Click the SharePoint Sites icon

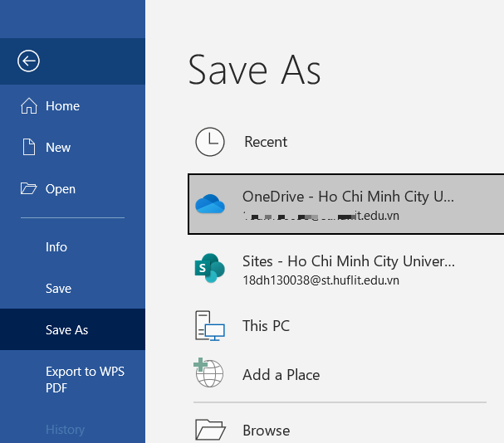click(x=210, y=268)
